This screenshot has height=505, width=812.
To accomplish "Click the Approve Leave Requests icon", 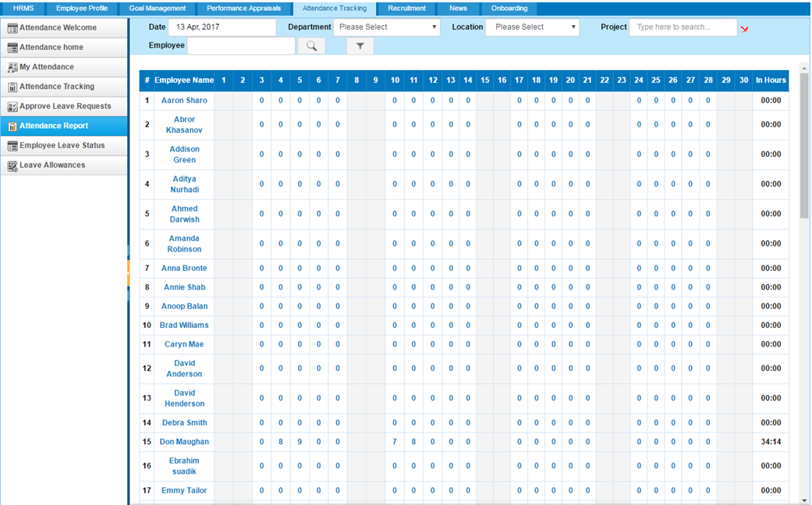I will click(x=12, y=107).
